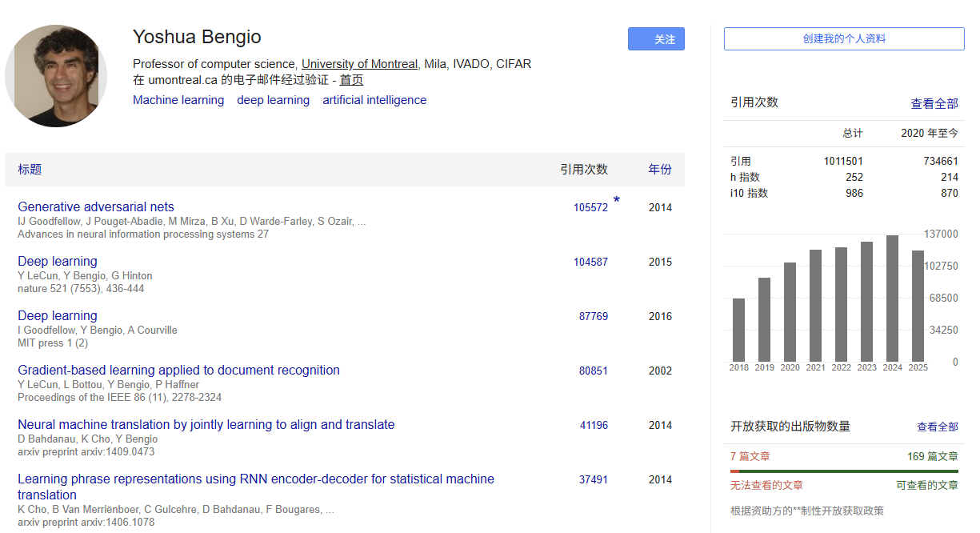Sort publications by 年份 column header
Viewport: 980px width, 533px height.
tap(660, 170)
